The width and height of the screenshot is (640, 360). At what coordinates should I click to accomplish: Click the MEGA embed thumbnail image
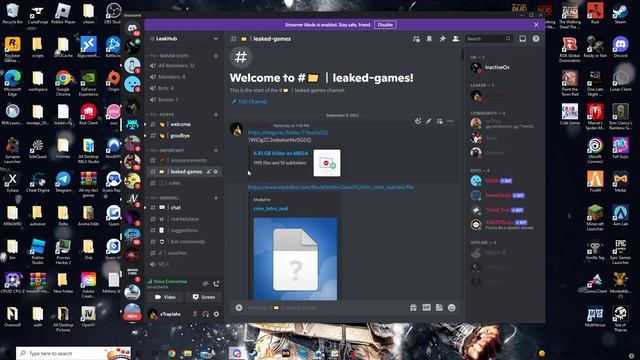click(x=327, y=163)
